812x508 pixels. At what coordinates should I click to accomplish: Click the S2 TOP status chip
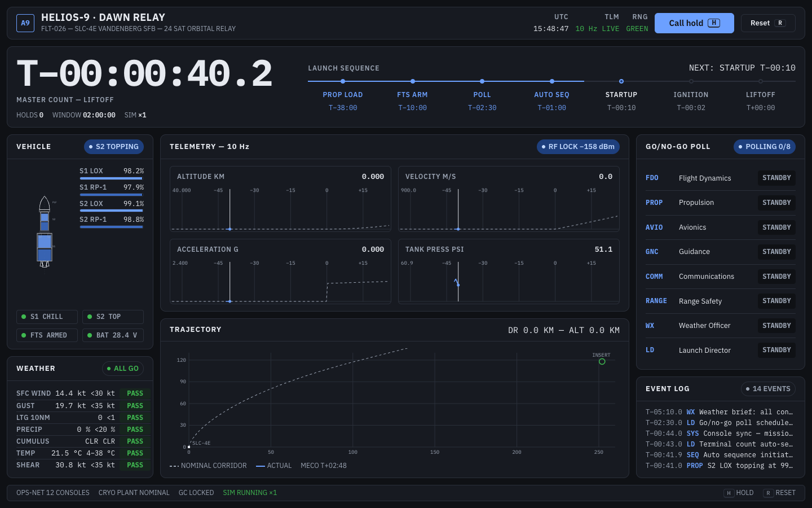point(113,317)
